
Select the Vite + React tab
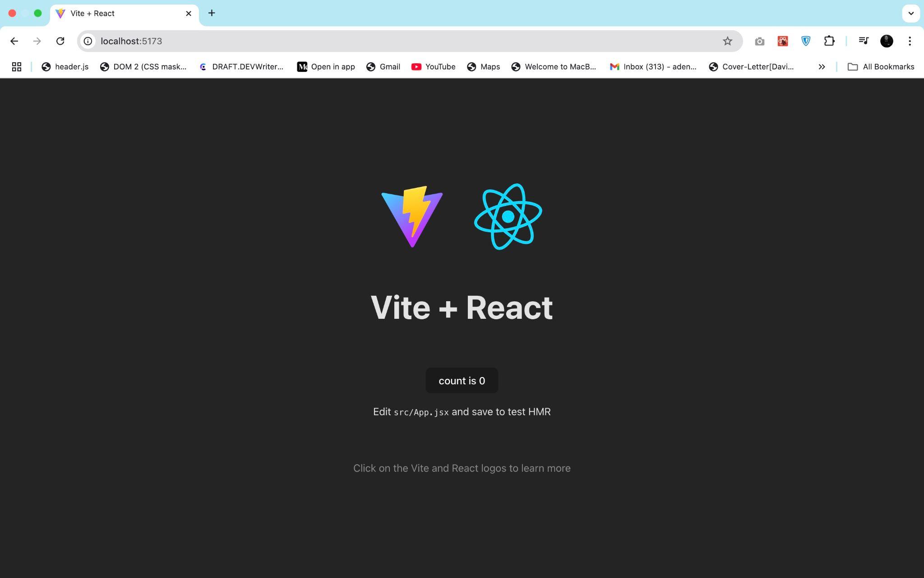point(117,14)
